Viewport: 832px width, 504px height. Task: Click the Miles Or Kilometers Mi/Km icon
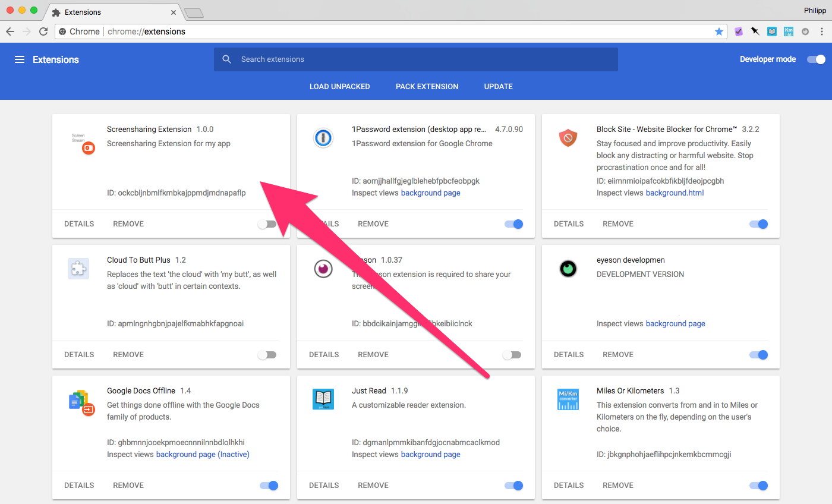568,399
